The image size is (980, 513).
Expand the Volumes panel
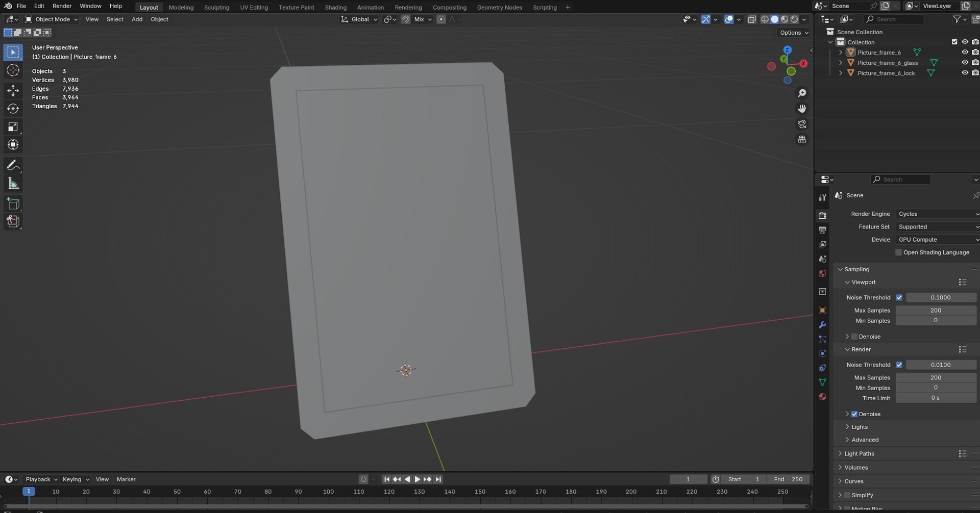[856, 468]
